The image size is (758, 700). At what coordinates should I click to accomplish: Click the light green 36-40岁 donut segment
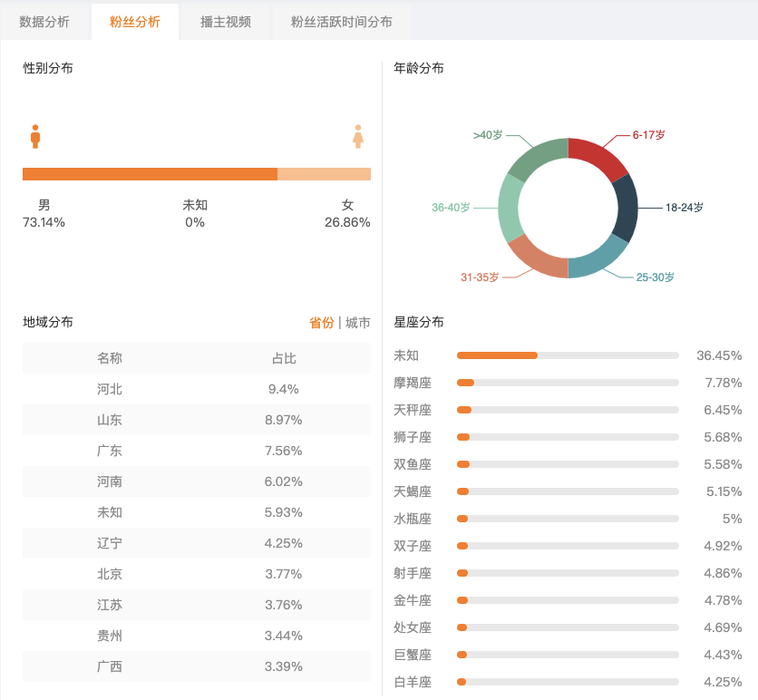pos(510,208)
